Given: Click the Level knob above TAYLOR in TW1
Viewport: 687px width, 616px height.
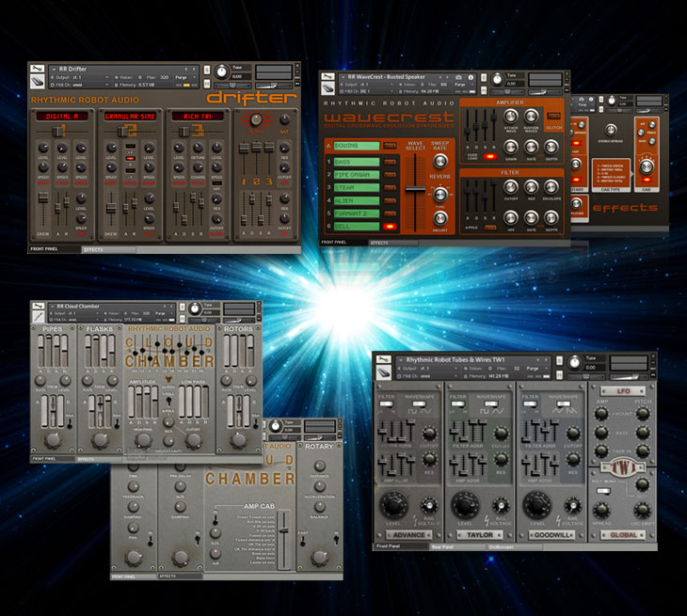Looking at the screenshot, I should tap(465, 505).
